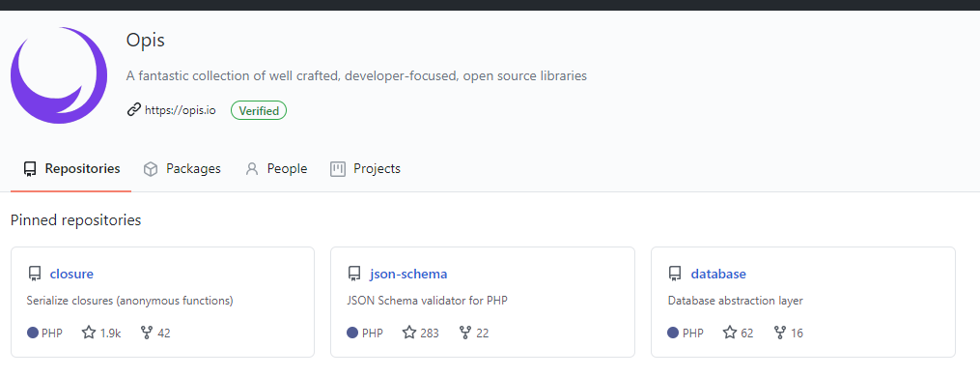
Task: Click the green Verified badge
Action: [259, 111]
